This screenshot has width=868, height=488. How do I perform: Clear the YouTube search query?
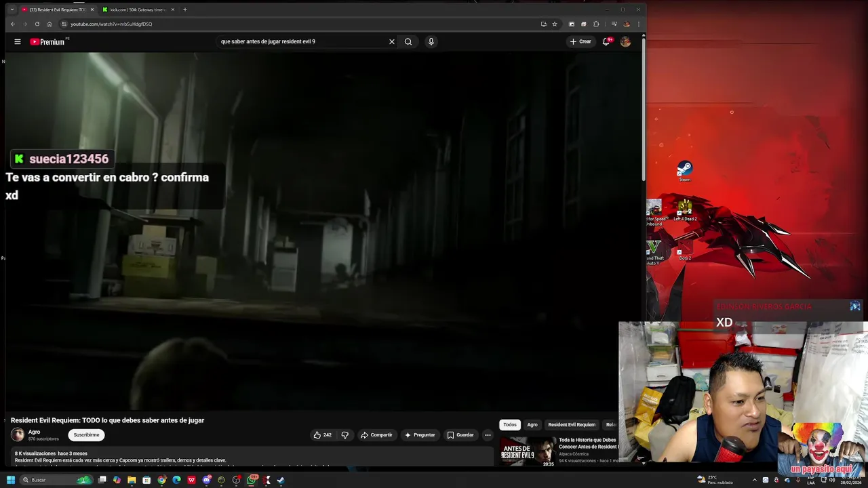(391, 41)
